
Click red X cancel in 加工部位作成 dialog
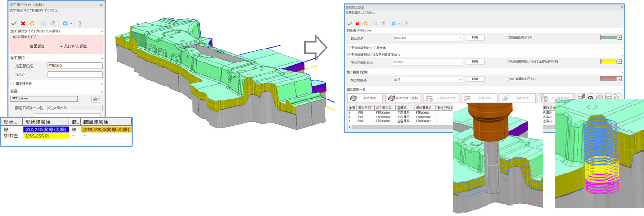23,23
